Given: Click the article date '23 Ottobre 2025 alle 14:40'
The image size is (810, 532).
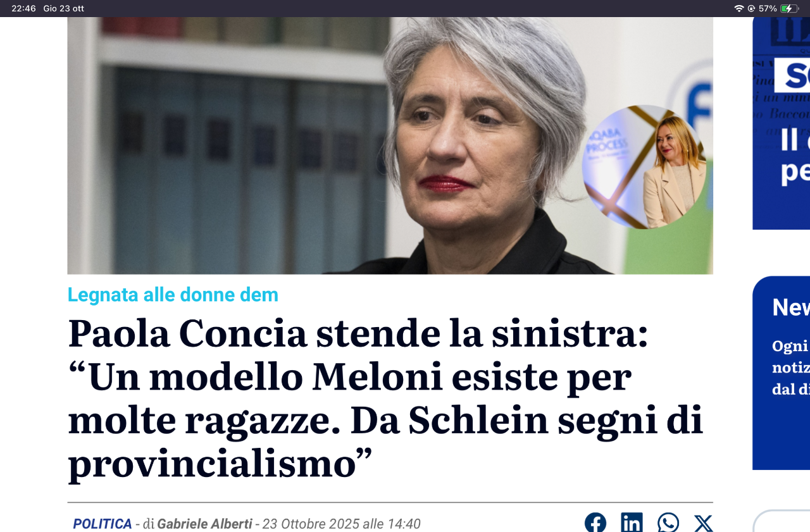Looking at the screenshot, I should point(342,524).
